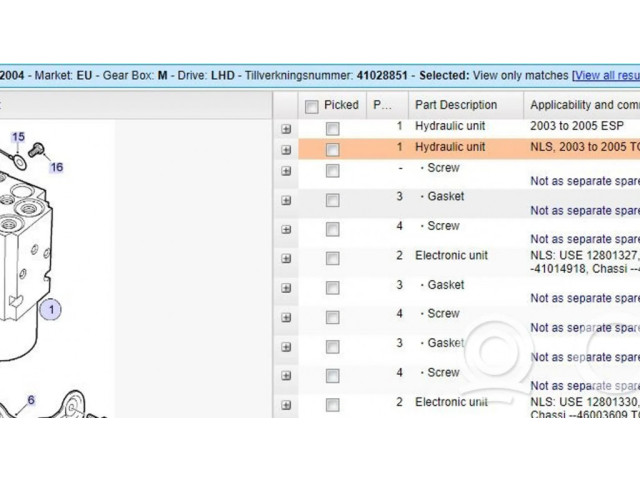
Task: Expand the highlighted Hydraulic unit NLS row
Action: (286, 149)
